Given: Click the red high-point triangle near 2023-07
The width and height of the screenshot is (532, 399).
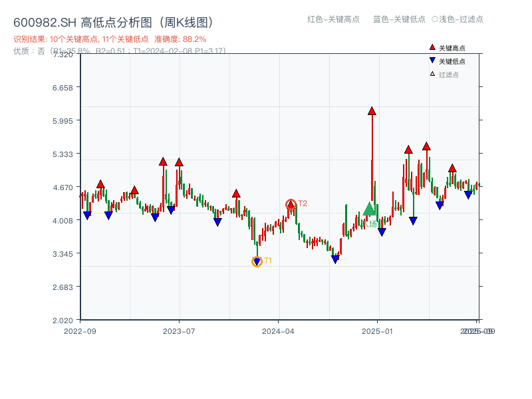Looking at the screenshot, I should coord(178,161).
